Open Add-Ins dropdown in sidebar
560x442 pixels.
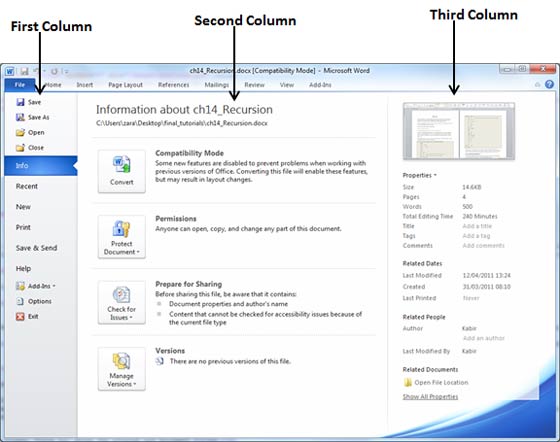tap(36, 286)
